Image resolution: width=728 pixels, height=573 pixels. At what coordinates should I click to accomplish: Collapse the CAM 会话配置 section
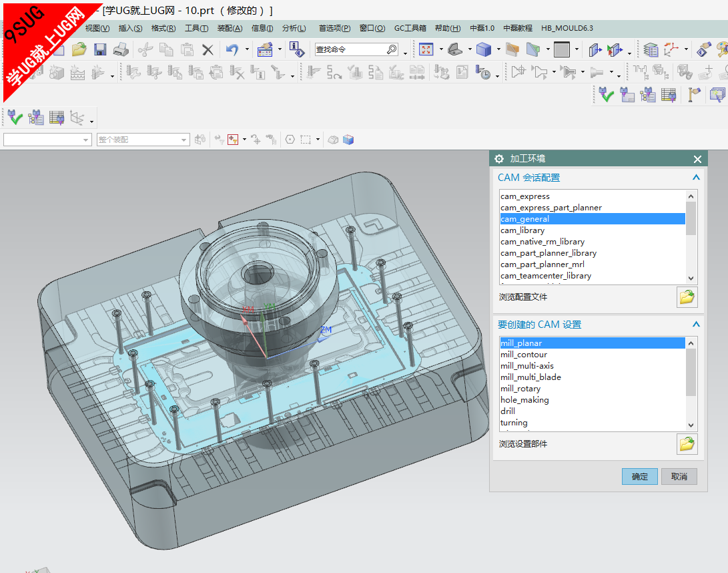click(x=696, y=178)
